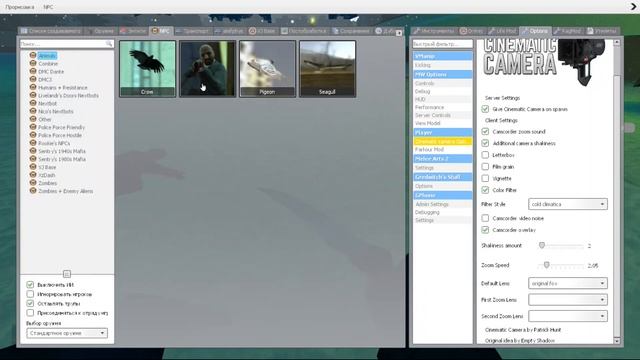The image size is (640, 360).
Task: Open the First Zoom Lens dropdown
Action: click(x=568, y=300)
